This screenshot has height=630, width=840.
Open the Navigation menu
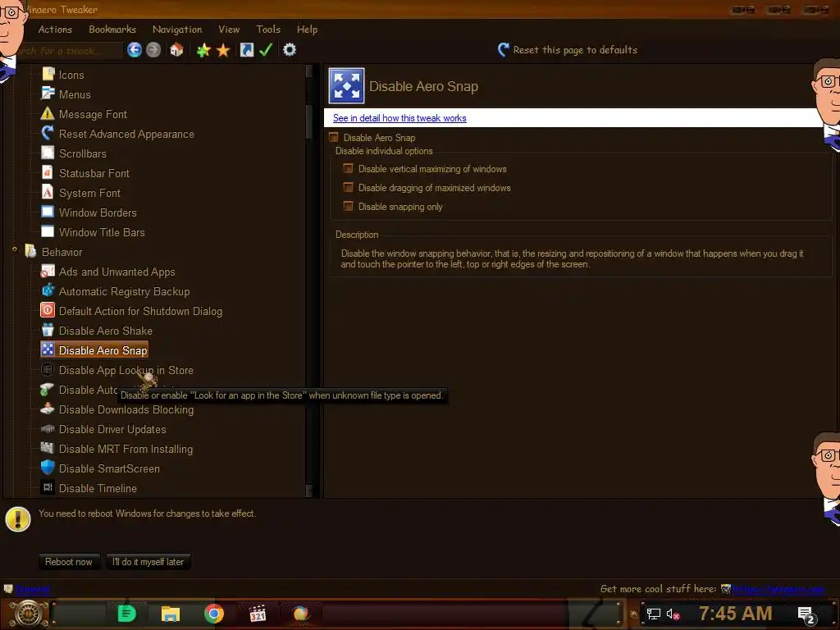pos(177,30)
